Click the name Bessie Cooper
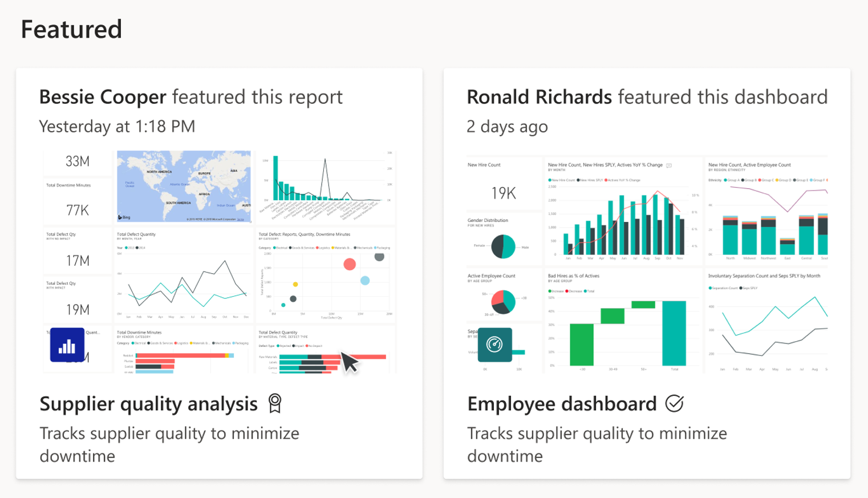 click(103, 97)
